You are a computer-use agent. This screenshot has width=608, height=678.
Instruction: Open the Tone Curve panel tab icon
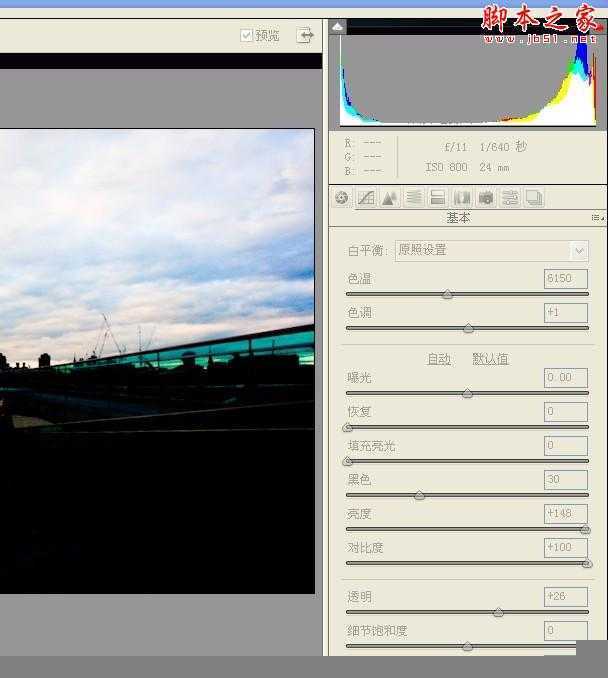(366, 198)
